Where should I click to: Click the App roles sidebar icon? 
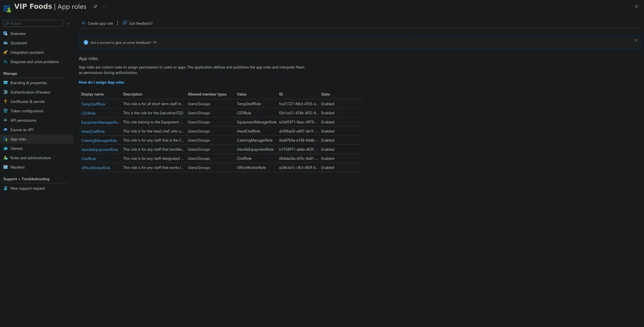(x=5, y=139)
